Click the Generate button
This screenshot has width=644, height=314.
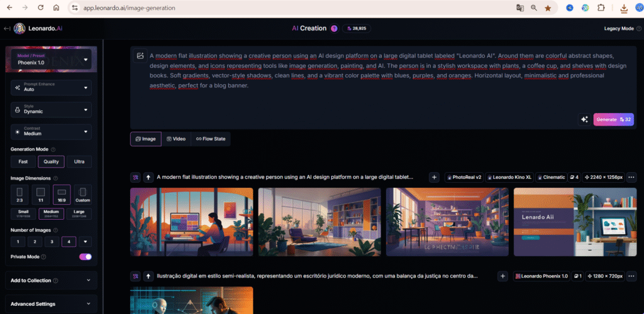point(613,119)
